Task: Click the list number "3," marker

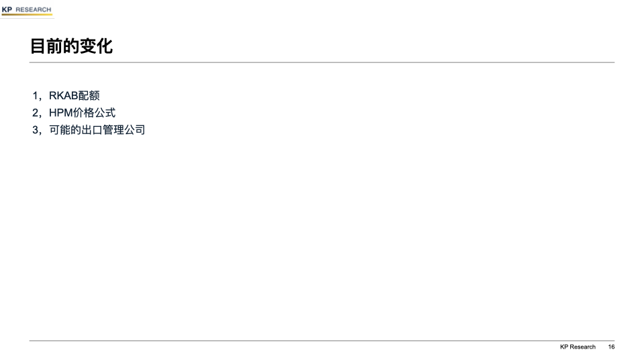Action: tap(37, 130)
